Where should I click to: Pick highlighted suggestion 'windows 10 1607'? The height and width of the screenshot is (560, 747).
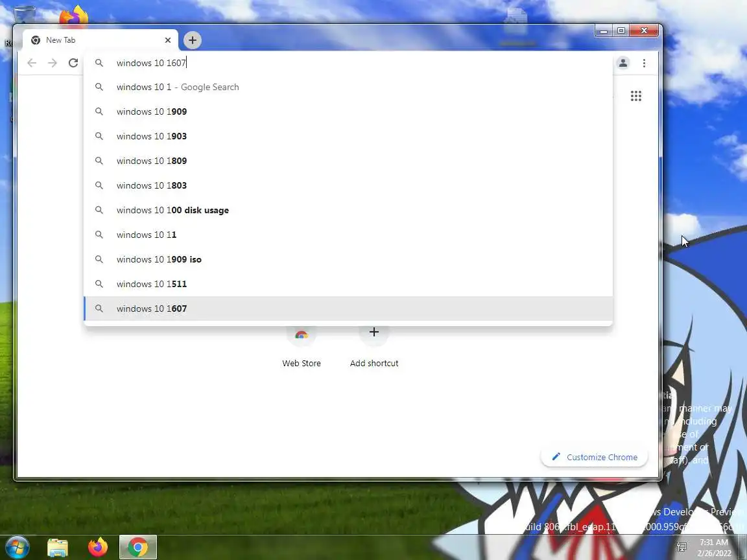click(348, 309)
